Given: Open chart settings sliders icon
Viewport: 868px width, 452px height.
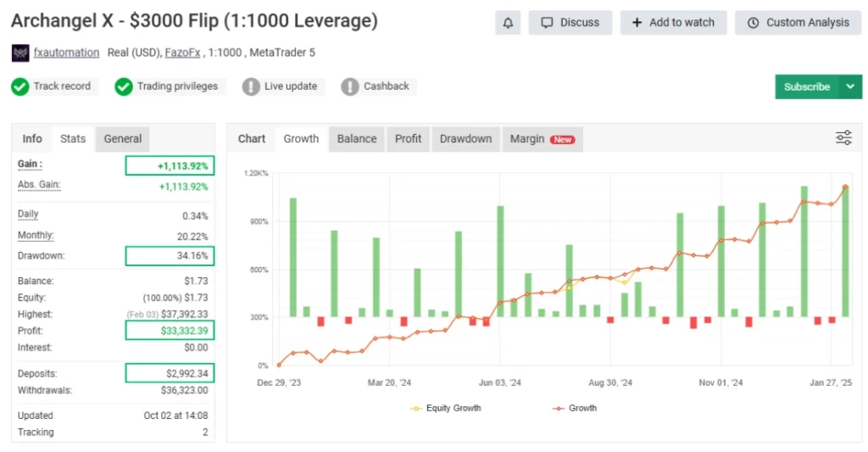Looking at the screenshot, I should pyautogui.click(x=843, y=138).
